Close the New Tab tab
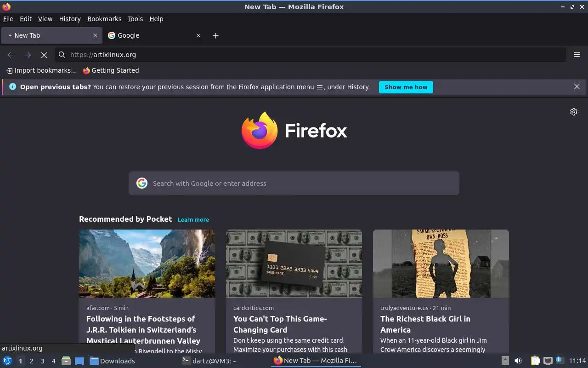 pyautogui.click(x=95, y=35)
